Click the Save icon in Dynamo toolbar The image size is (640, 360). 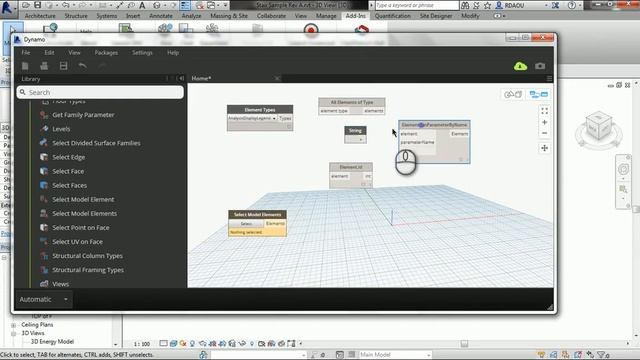pyautogui.click(x=63, y=66)
